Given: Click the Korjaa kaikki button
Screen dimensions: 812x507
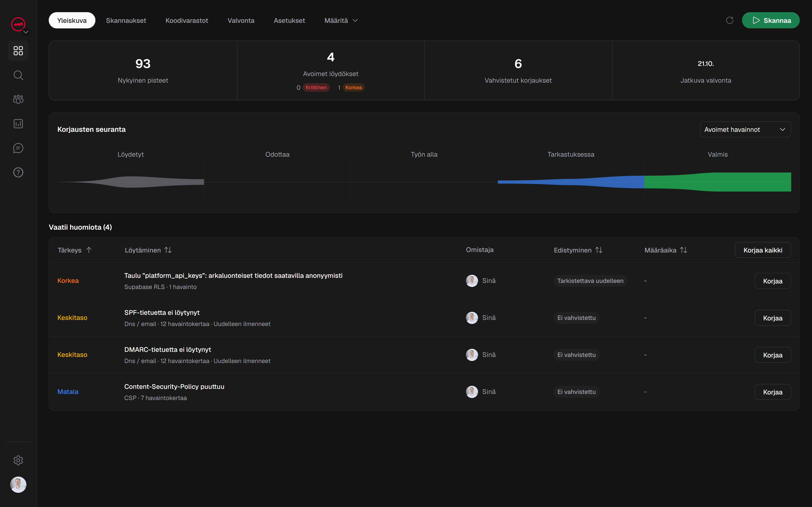Looking at the screenshot, I should coord(763,250).
